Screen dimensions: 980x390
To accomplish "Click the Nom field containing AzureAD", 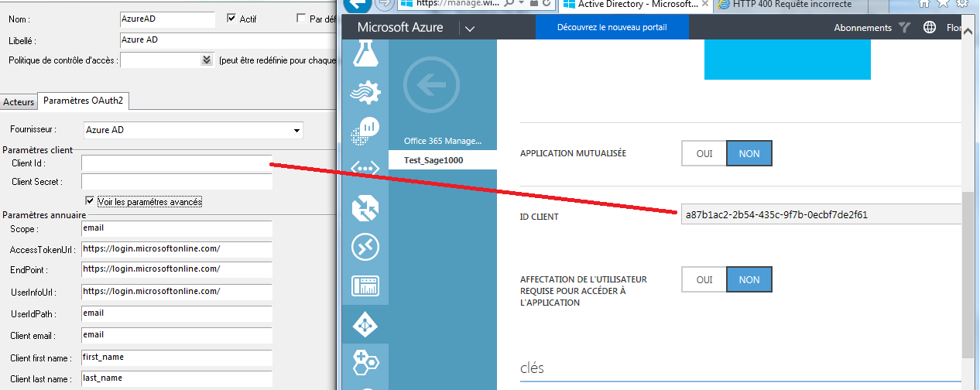I will 167,19.
